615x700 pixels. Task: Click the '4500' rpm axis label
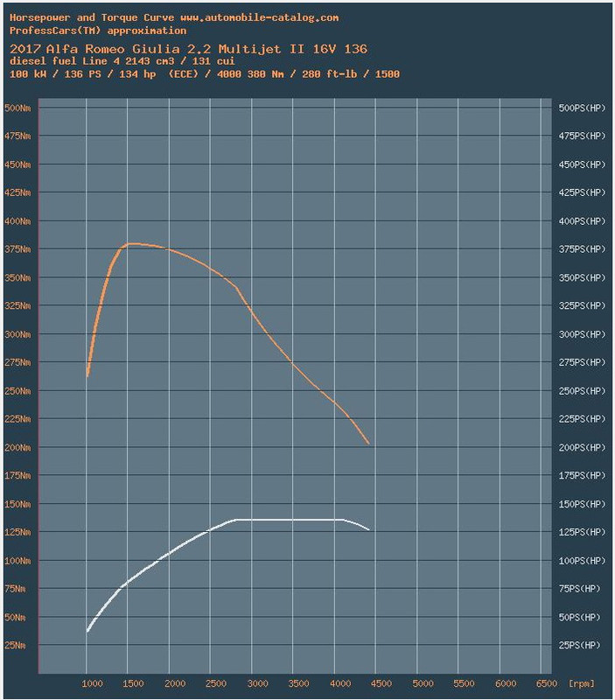pyautogui.click(x=381, y=684)
